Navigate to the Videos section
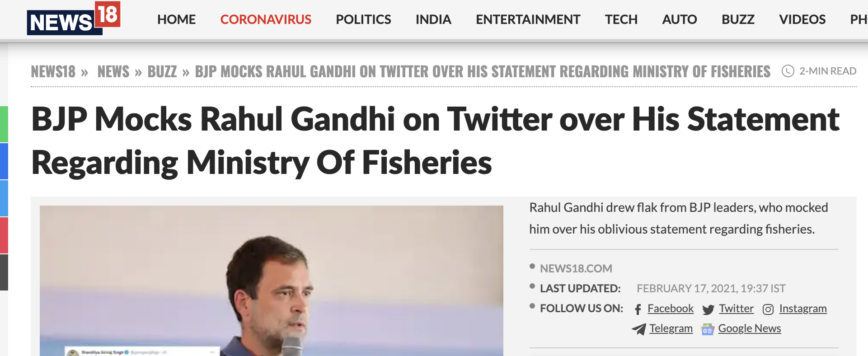868x356 pixels. click(x=802, y=19)
